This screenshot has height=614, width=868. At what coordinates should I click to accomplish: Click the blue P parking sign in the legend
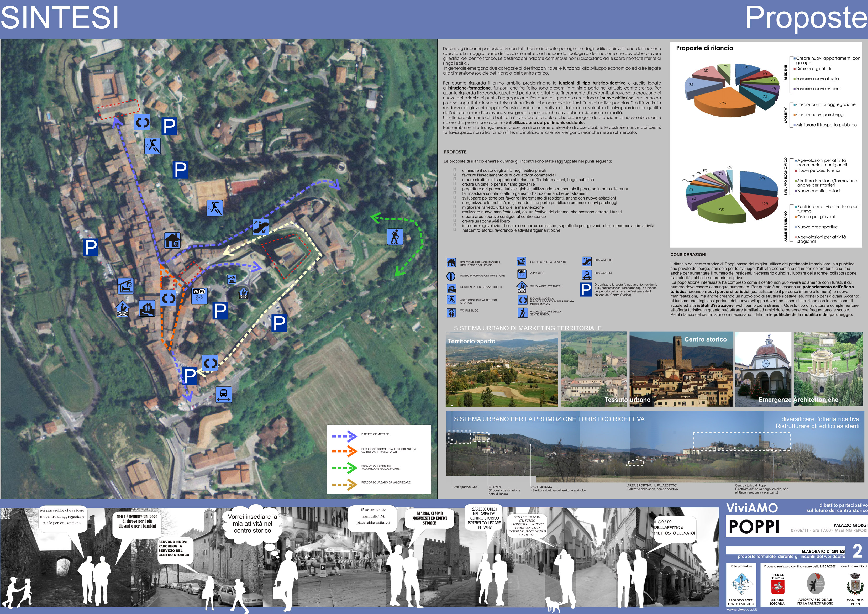[586, 290]
